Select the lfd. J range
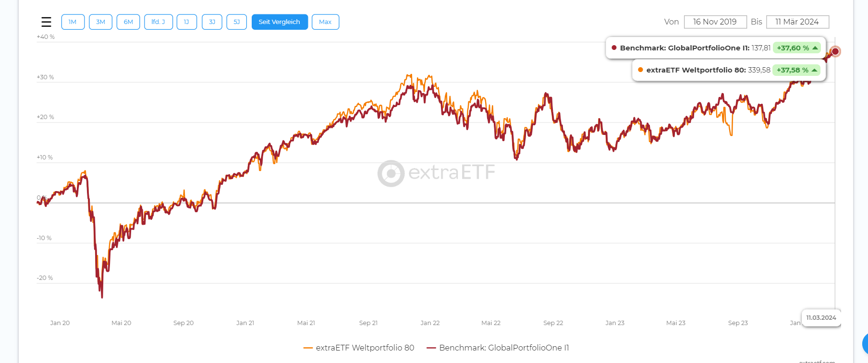The image size is (868, 363). [158, 22]
